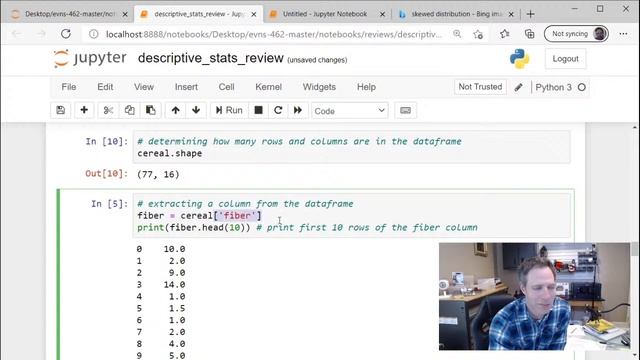Close the Untitled Jupyter Notebook tab

point(382,14)
